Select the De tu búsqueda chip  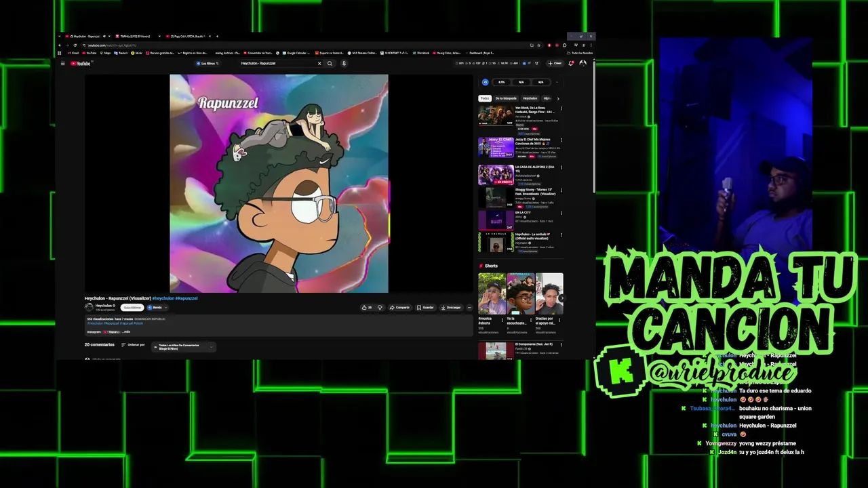(506, 98)
